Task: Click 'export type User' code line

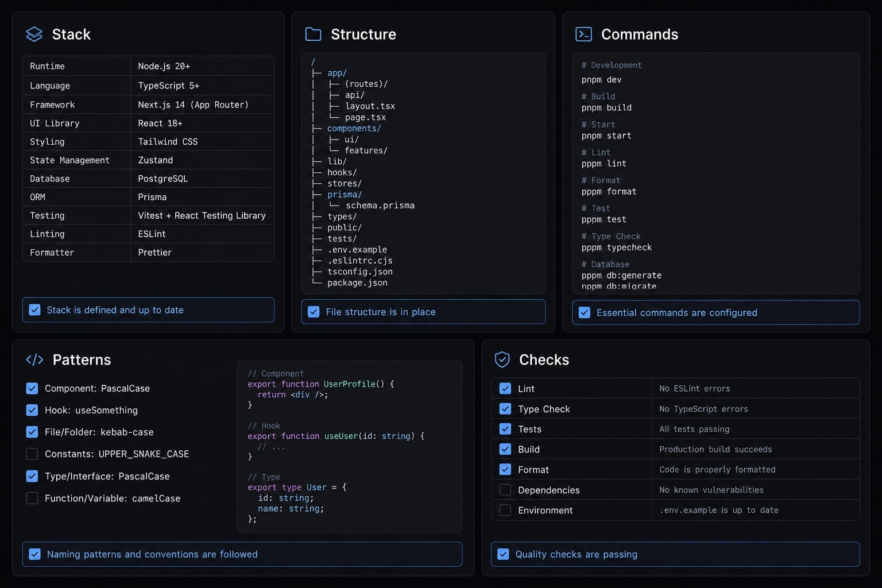Action: pos(297,488)
